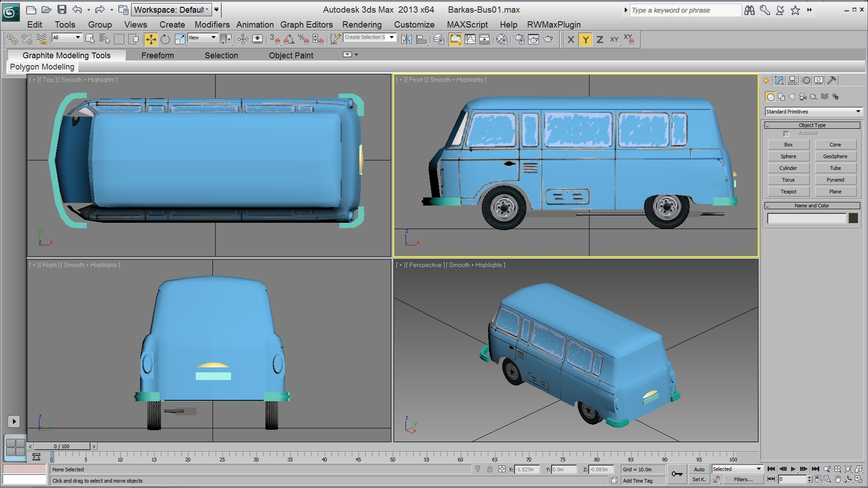Screen dimensions: 868x488
Task: Restrict to X axis constraint
Action: point(571,40)
